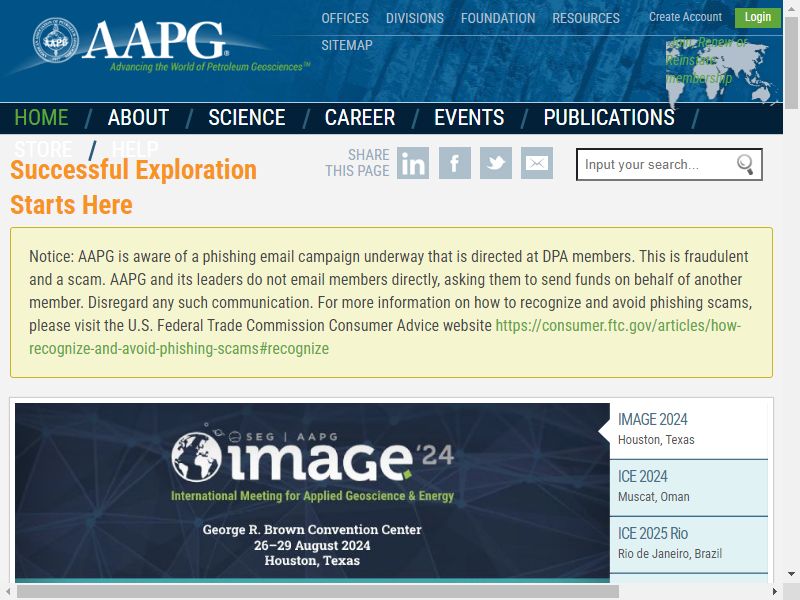Open the FOUNDATION top menu
Image resolution: width=800 pixels, height=600 pixels.
point(498,18)
